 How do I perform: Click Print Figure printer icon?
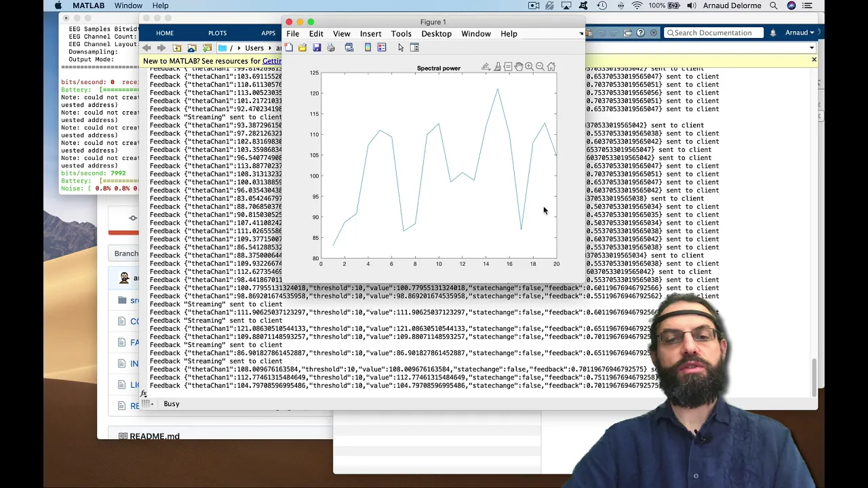tap(331, 47)
